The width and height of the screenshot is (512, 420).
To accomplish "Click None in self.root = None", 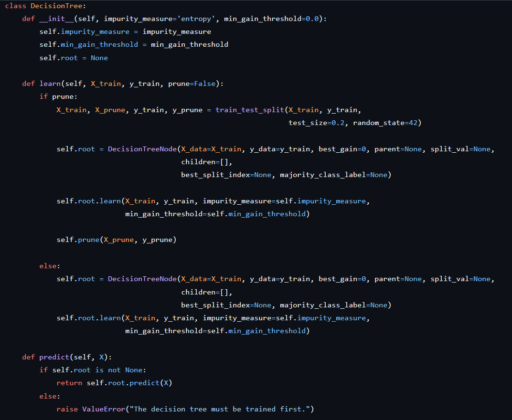I will pyautogui.click(x=99, y=58).
